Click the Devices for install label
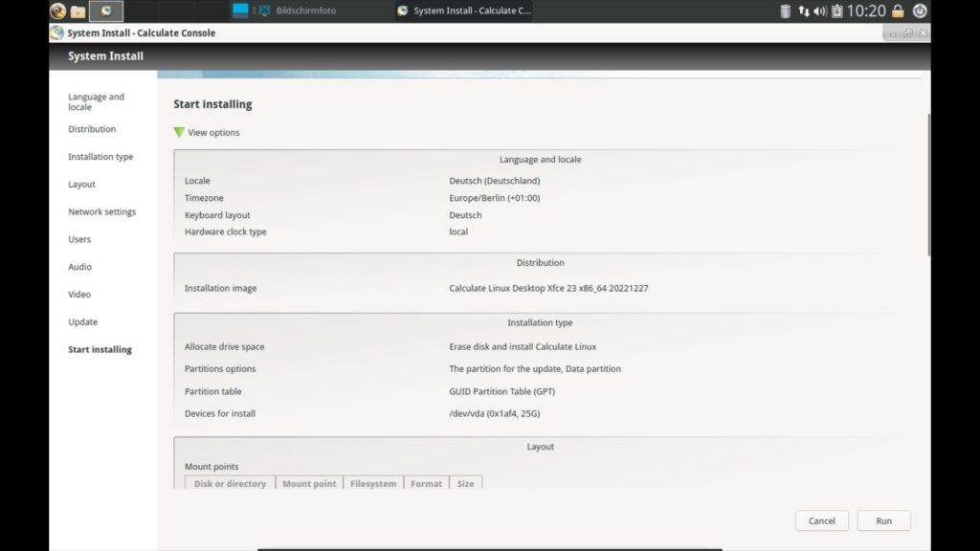 pyautogui.click(x=220, y=413)
